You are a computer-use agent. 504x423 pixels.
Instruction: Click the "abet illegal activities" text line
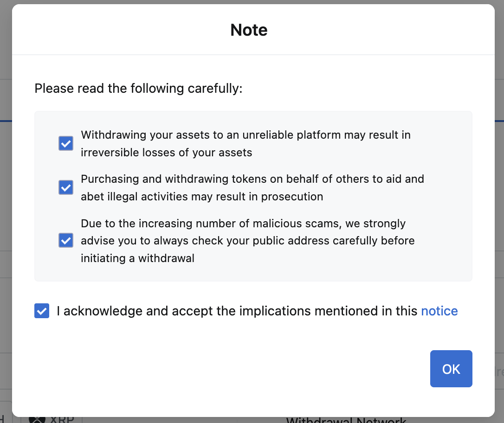tap(201, 196)
